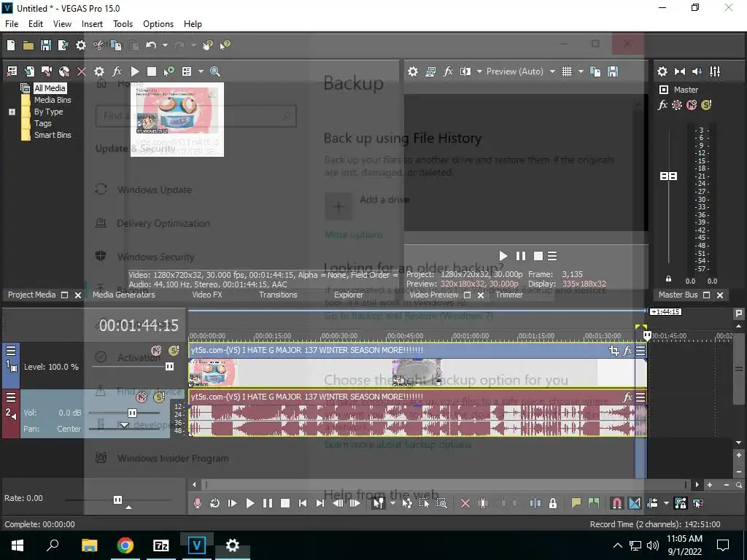Viewport: 747px width, 560px height.
Task: Expand the By Type folder in media tree
Action: pyautogui.click(x=12, y=112)
